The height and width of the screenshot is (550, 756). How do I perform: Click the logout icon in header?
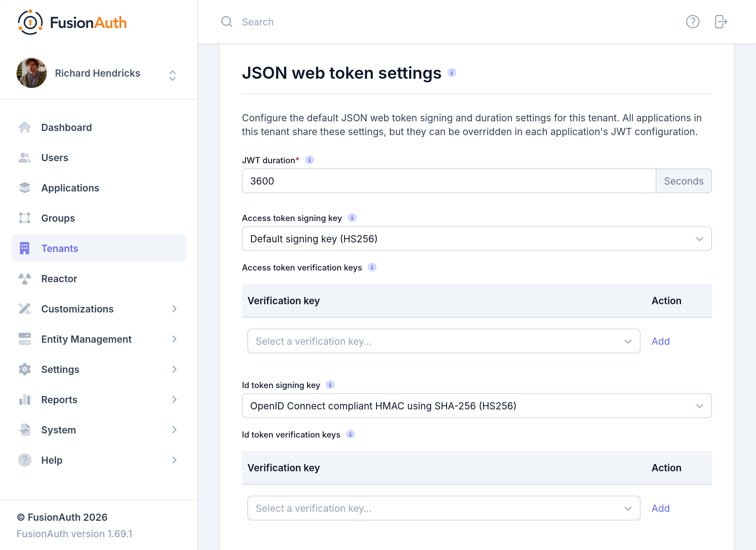coord(721,22)
